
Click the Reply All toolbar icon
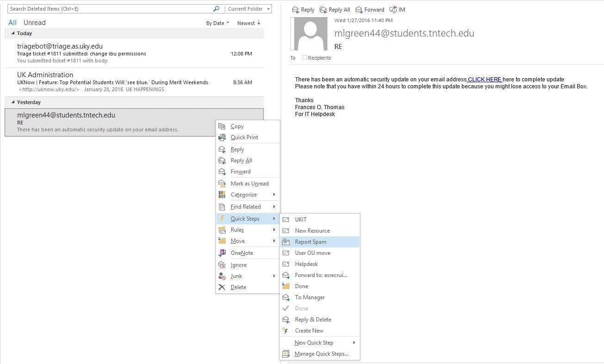pos(323,10)
